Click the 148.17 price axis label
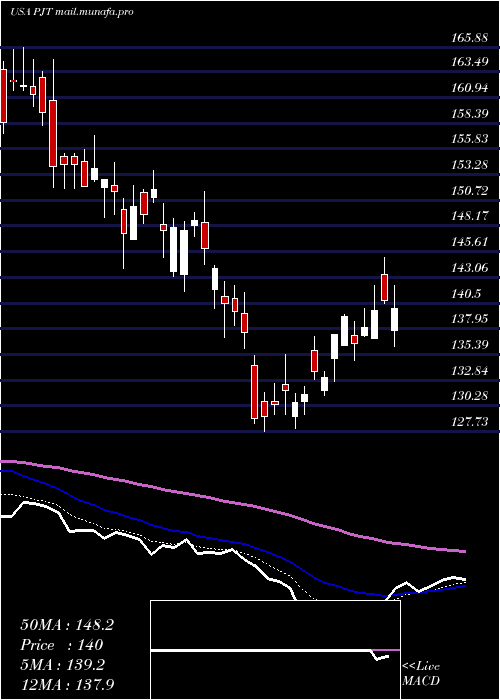The image size is (500, 700). click(x=469, y=217)
